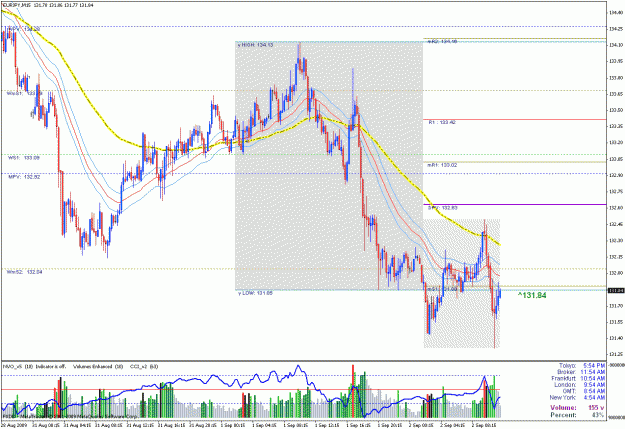Click the EURJPY M15 chart title text
The height and width of the screenshot is (429, 625).
tap(48, 5)
